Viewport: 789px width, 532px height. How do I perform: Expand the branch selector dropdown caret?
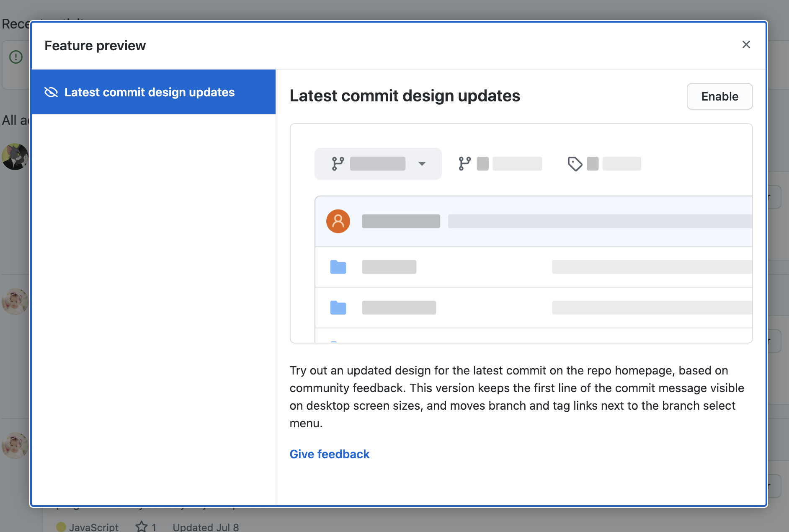[x=422, y=164]
